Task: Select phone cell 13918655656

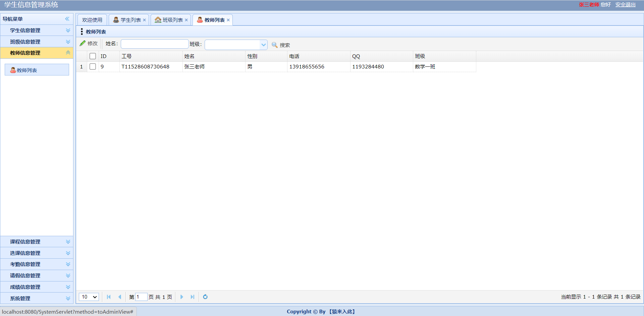Action: [x=319, y=67]
